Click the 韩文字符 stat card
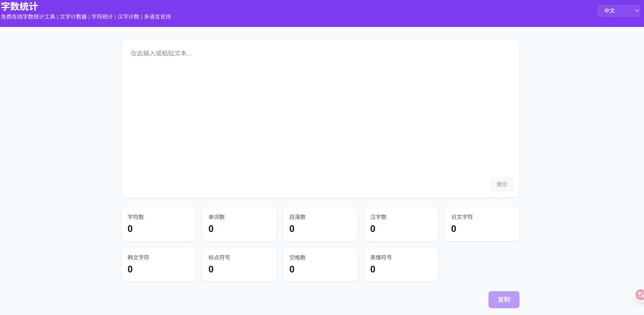The height and width of the screenshot is (315, 644). pos(158,264)
